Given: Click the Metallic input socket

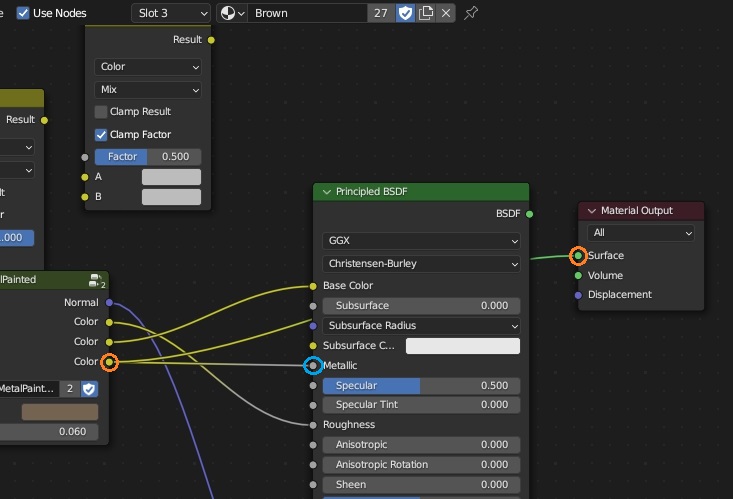Looking at the screenshot, I should pyautogui.click(x=313, y=365).
